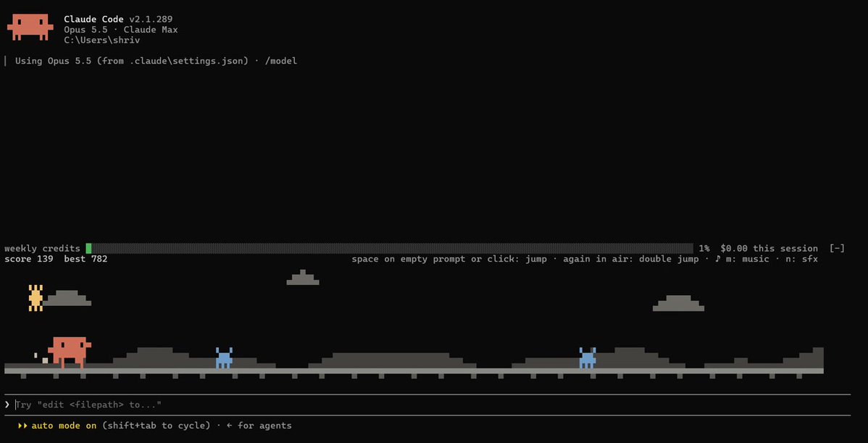Image resolution: width=868 pixels, height=443 pixels.
Task: Click the Claude Code mascot logo icon
Action: (x=30, y=27)
